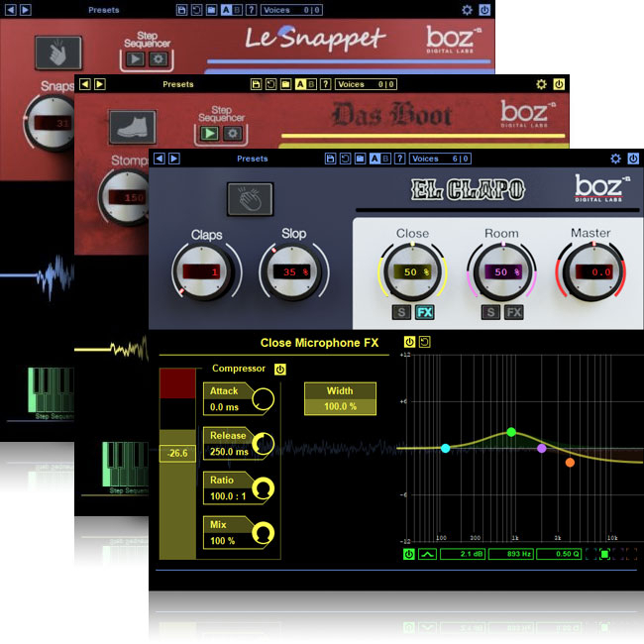Image resolution: width=644 pixels, height=644 pixels.
Task: Click the Claps knob in El Clapo
Action: (x=202, y=271)
